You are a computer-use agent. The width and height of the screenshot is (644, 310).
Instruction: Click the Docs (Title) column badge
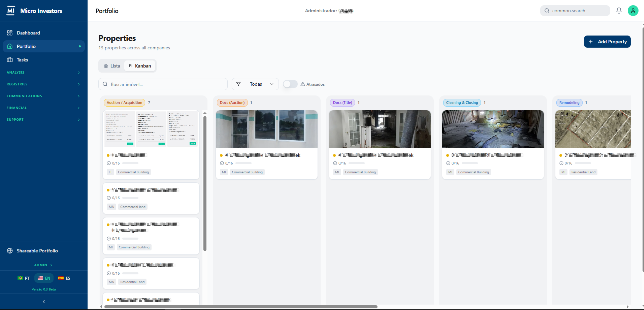(342, 103)
